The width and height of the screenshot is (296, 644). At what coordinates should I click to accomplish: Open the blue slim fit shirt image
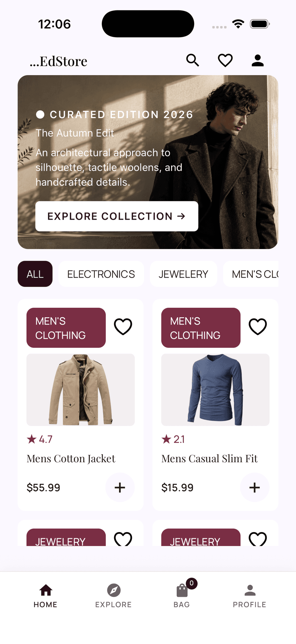point(215,390)
